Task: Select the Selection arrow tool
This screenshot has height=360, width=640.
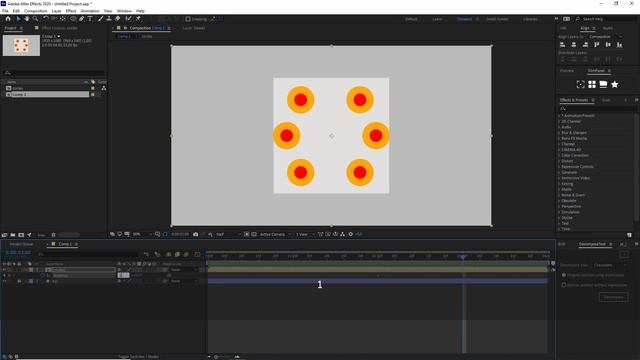Action: pos(18,19)
